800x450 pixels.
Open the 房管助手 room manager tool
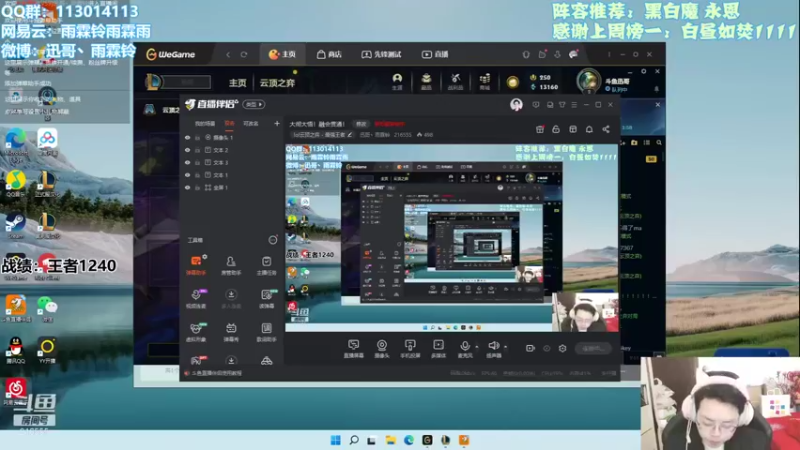231,265
